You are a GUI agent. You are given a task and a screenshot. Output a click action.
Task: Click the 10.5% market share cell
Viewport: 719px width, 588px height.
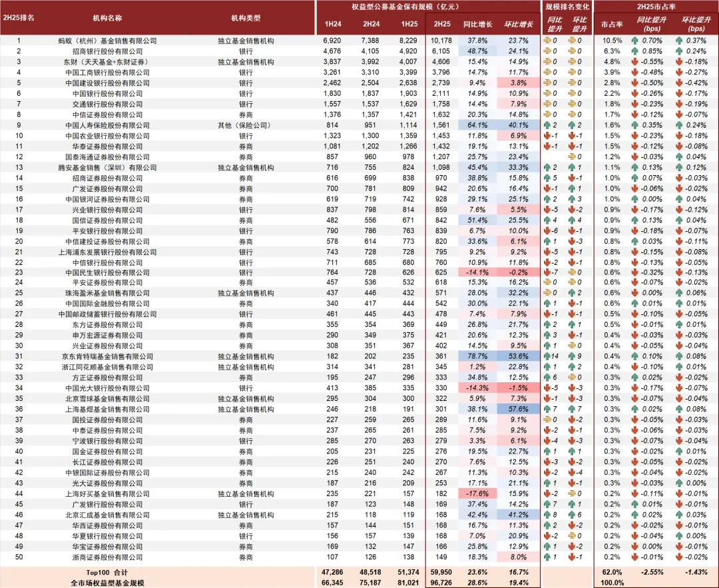pyautogui.click(x=612, y=41)
